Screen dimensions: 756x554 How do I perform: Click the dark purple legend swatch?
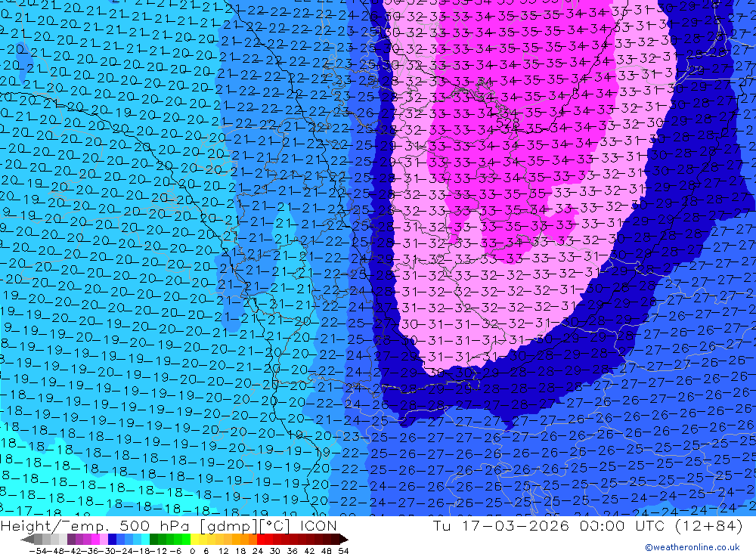point(71,539)
